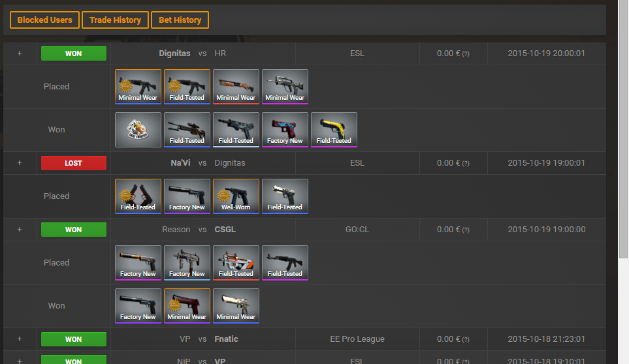Open the Trade History tab
Screen dimensions: 629x364
coord(115,20)
